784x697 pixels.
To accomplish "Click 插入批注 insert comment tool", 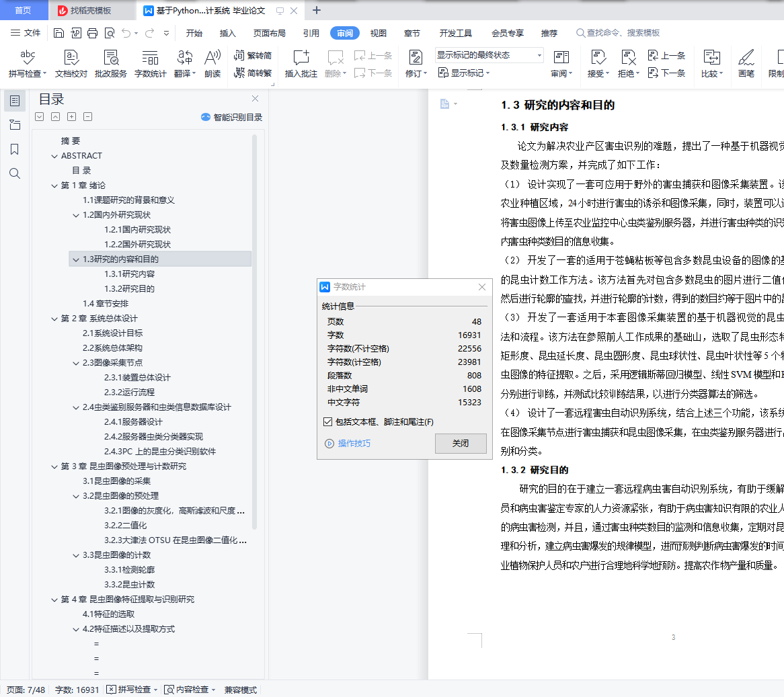I will (301, 64).
